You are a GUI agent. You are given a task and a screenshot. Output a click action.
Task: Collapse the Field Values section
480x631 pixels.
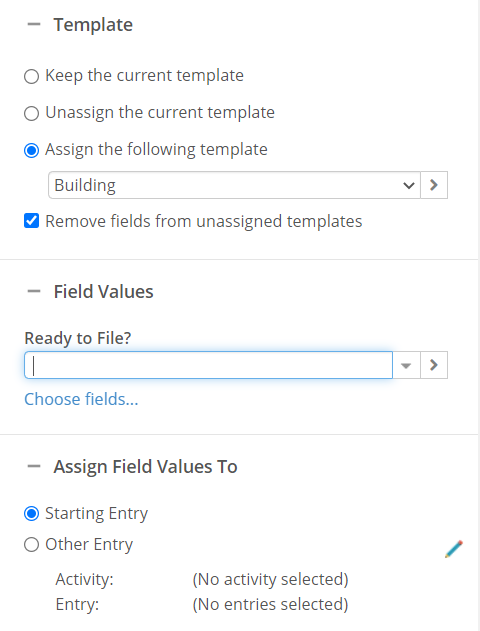(x=34, y=291)
